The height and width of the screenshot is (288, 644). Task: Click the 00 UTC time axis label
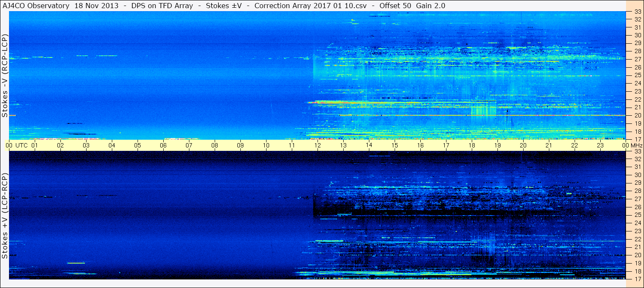(17, 145)
